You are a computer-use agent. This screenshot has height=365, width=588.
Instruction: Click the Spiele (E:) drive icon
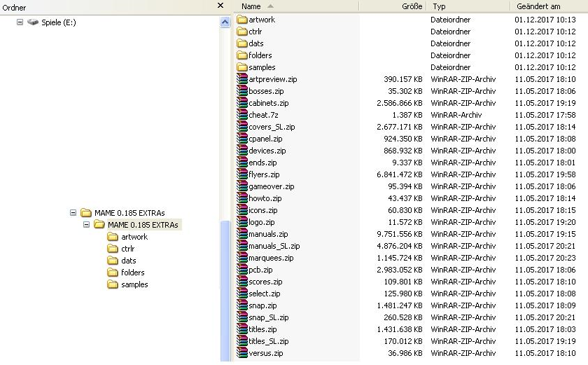[x=33, y=22]
